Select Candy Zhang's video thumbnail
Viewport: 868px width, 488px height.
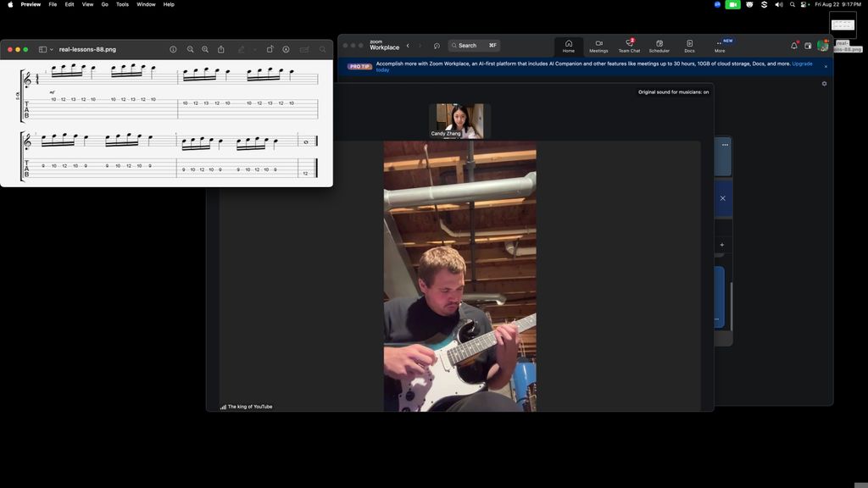pos(459,120)
